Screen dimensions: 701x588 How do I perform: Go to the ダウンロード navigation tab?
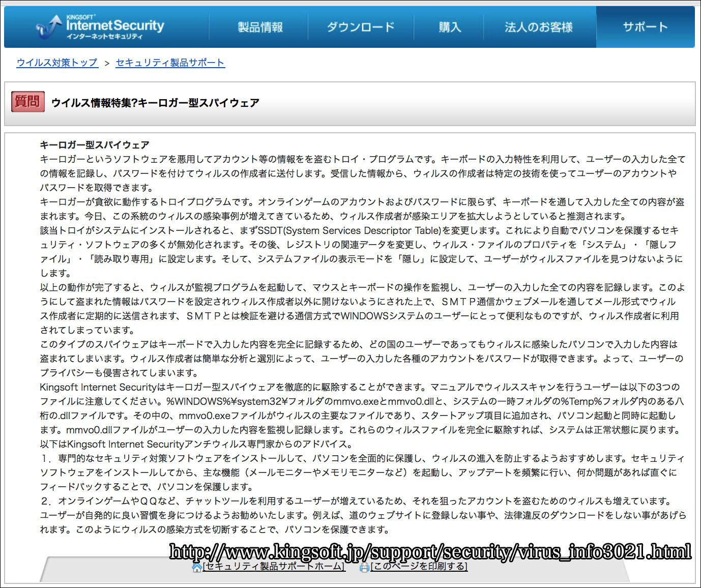pyautogui.click(x=360, y=27)
